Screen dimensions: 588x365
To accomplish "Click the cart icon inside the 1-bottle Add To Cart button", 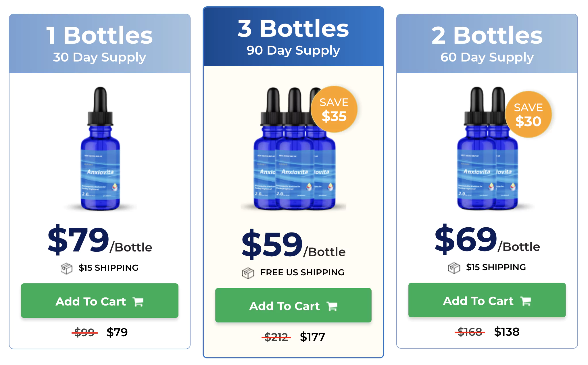I will pyautogui.click(x=138, y=301).
